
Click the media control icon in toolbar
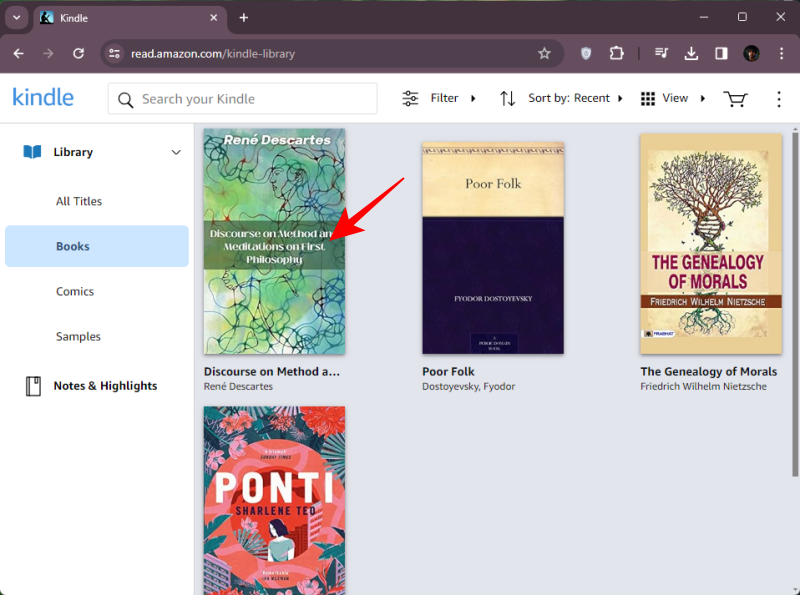(x=661, y=53)
